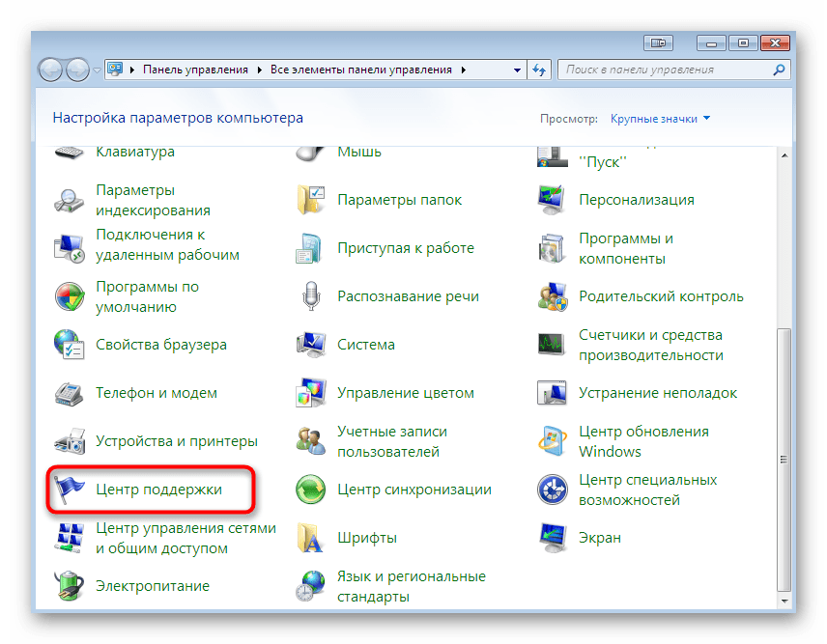This screenshot has width=827, height=644.
Task: Click the 'Телефон и модем' text label
Action: (x=157, y=393)
